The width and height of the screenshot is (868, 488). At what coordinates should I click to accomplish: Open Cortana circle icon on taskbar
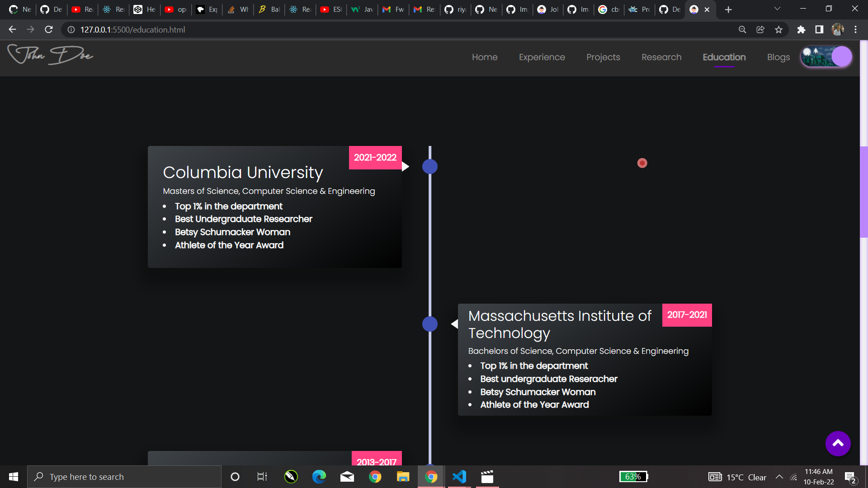(235, 477)
